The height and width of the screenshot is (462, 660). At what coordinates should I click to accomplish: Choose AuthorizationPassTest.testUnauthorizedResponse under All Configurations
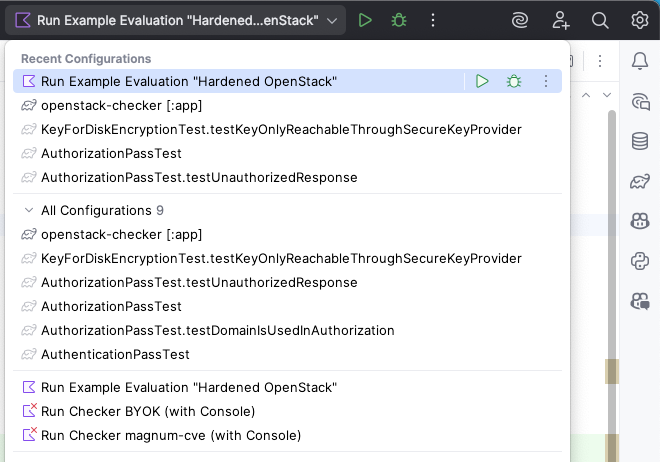(x=287, y=282)
